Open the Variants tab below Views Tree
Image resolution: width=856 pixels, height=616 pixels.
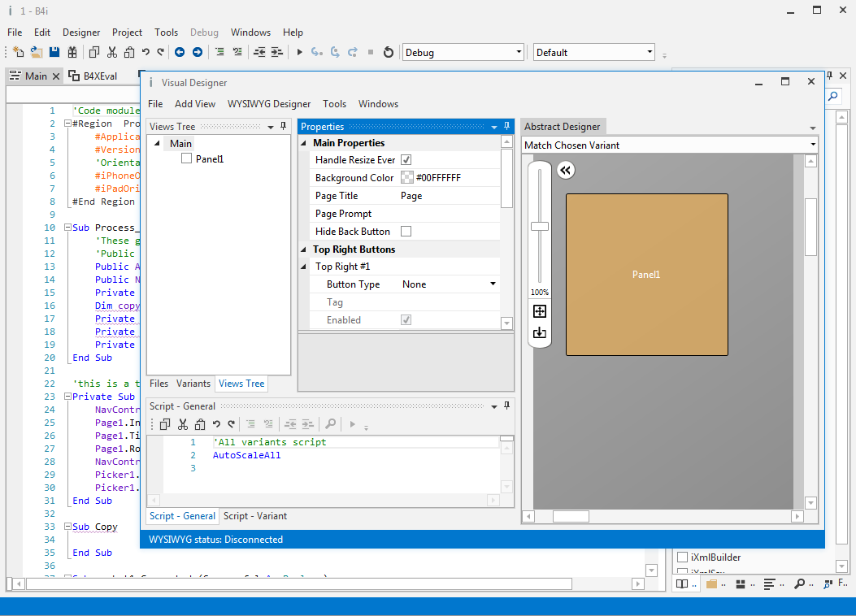point(193,384)
